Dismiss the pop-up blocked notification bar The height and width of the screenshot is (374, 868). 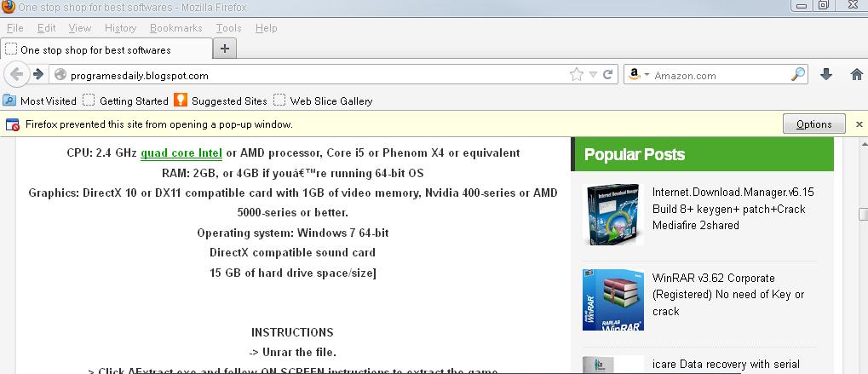tap(859, 124)
